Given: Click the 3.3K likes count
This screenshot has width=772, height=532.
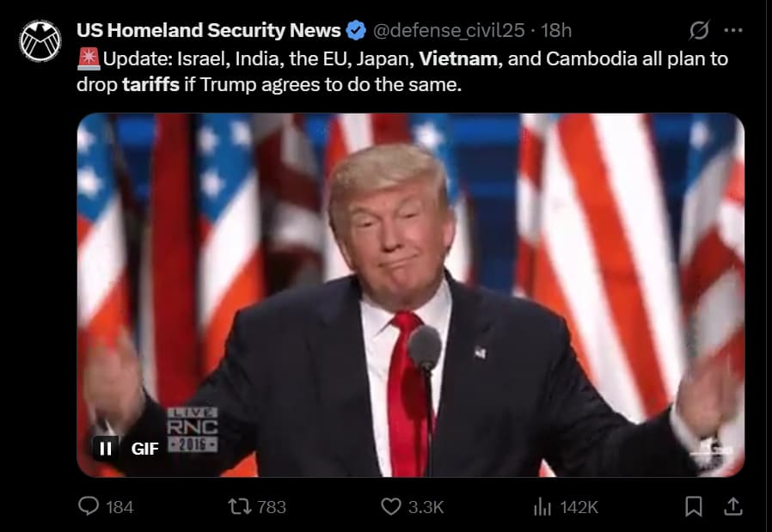Looking at the screenshot, I should (426, 507).
